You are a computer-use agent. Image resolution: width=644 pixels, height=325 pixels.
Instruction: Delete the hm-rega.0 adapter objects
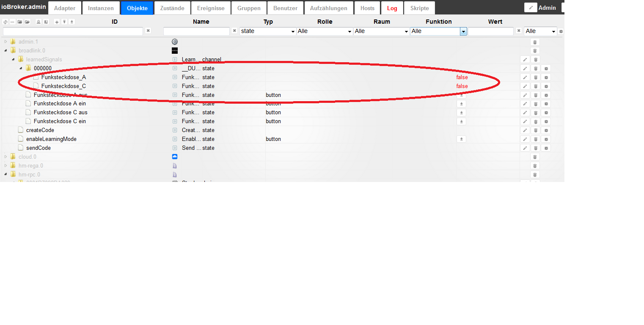[535, 166]
